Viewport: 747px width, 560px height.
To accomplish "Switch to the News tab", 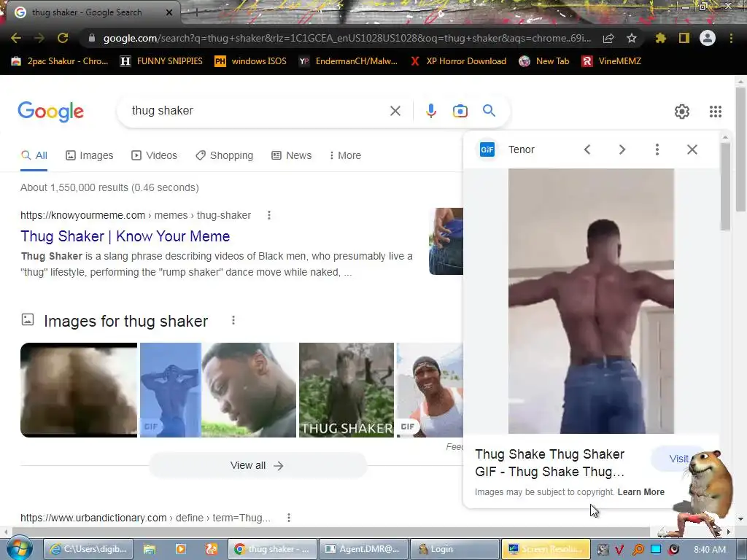I will pyautogui.click(x=292, y=156).
